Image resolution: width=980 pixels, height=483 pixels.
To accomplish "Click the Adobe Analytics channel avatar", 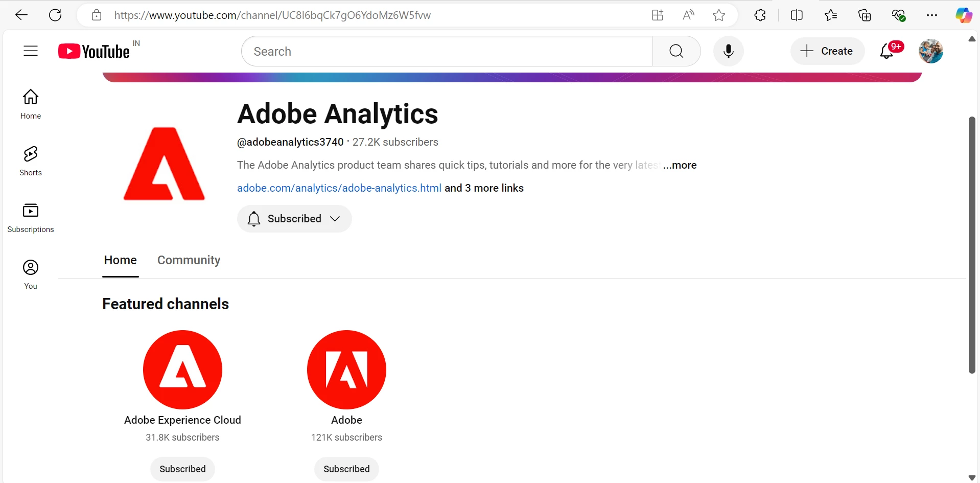I will coord(164,164).
